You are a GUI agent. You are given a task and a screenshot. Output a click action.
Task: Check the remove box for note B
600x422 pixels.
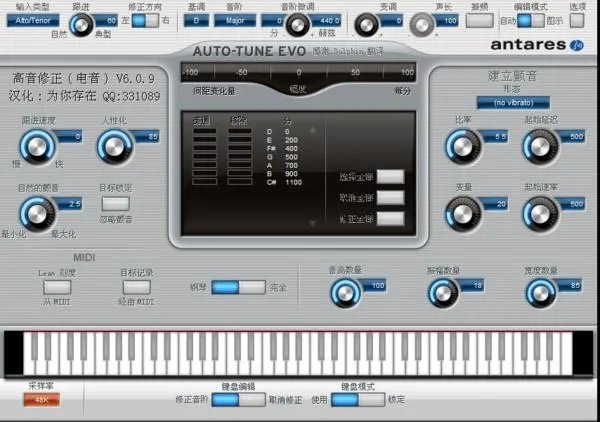pos(240,173)
